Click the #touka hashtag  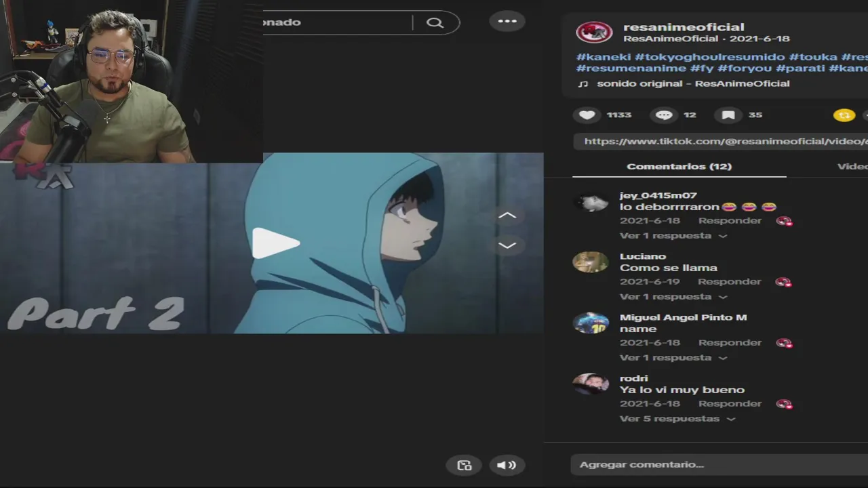tap(813, 57)
